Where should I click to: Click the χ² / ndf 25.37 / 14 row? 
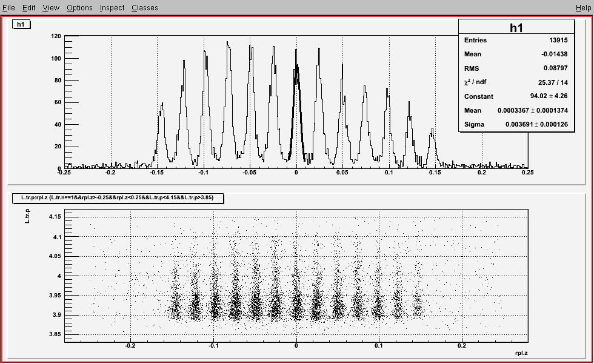pos(516,82)
